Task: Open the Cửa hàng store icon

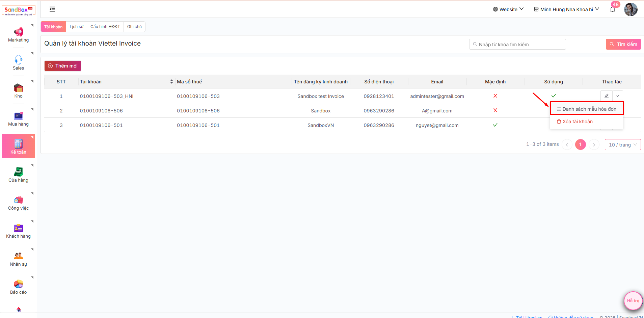Action: [18, 172]
